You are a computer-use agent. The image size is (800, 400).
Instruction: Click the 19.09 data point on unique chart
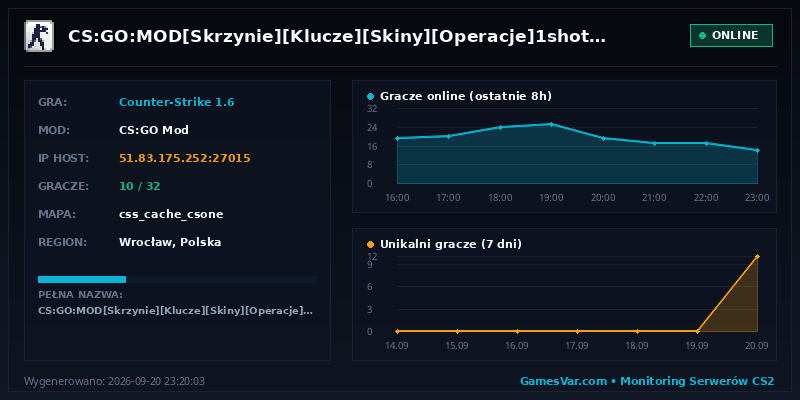697,331
